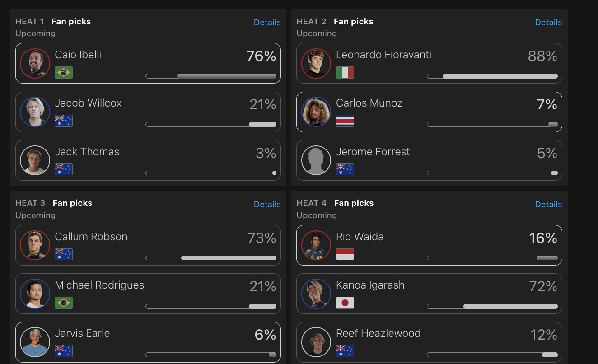
Task: Pick Callum Robson in Heat 3
Action: (148, 245)
